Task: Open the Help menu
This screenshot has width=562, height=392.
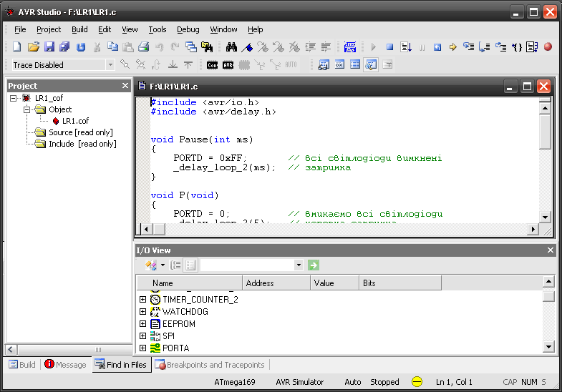Action: click(255, 29)
